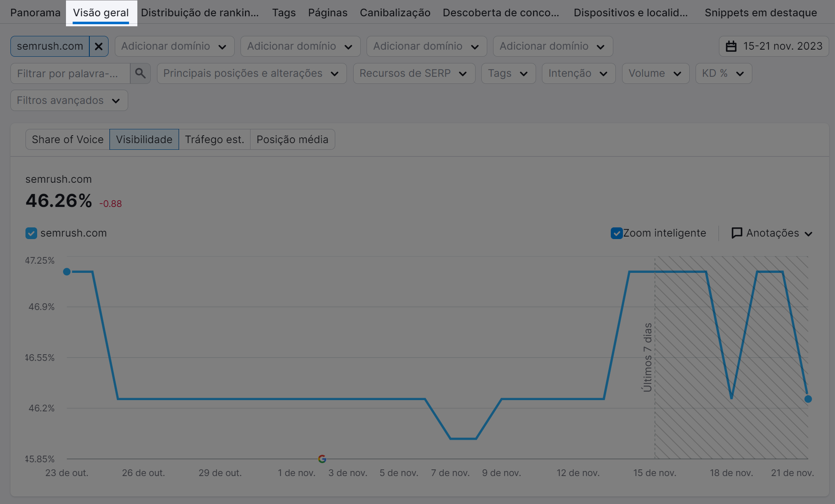Screen dimensions: 835x504
Task: Open the Intenção dropdown
Action: pyautogui.click(x=578, y=73)
